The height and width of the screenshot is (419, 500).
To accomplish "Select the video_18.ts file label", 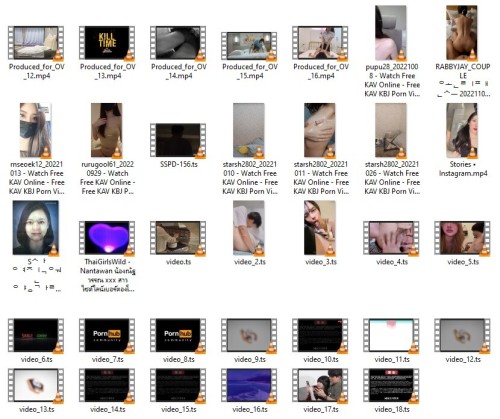I will [392, 409].
